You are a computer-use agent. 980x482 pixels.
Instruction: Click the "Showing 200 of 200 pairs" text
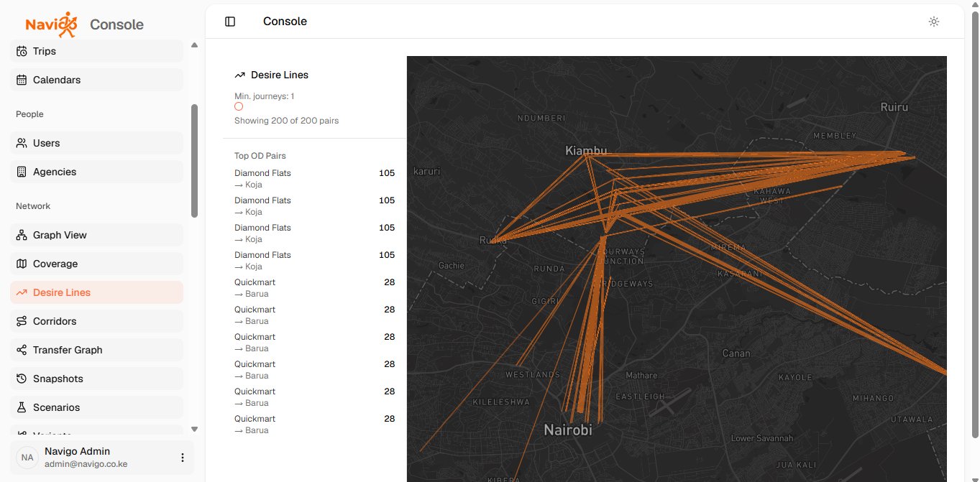click(286, 121)
